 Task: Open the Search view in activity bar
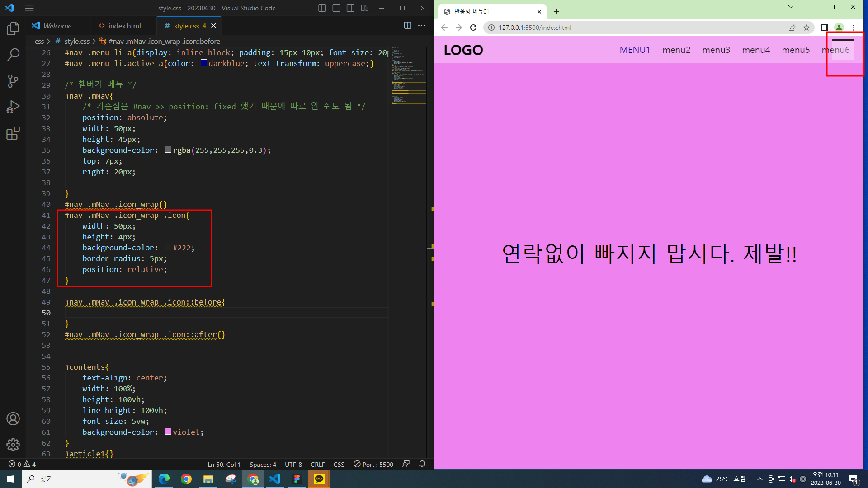[13, 55]
